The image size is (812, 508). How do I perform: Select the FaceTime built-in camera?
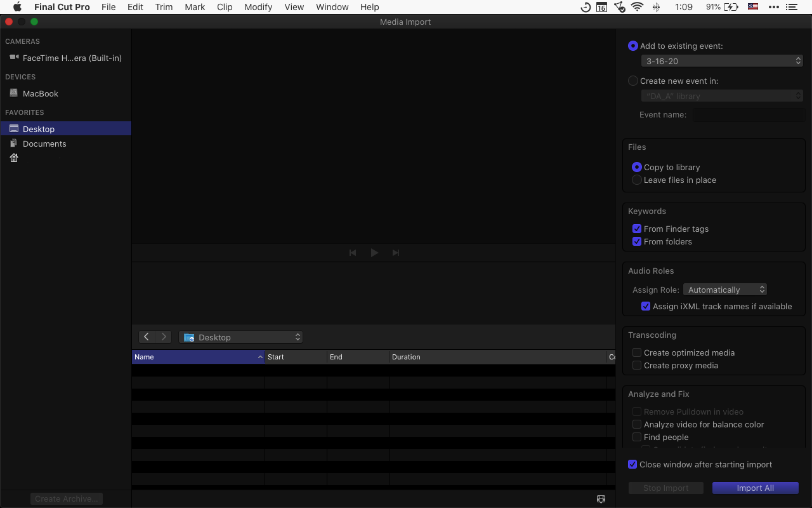(x=66, y=58)
